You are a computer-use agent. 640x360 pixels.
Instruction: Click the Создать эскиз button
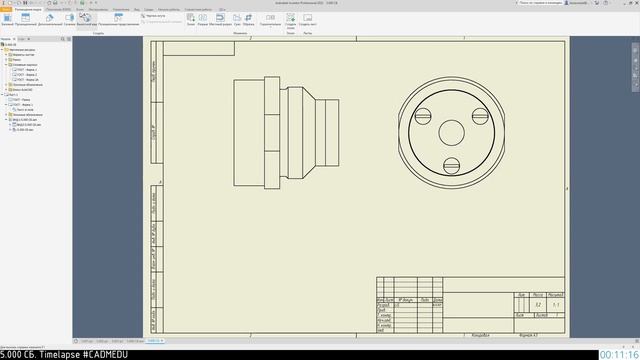tap(291, 20)
